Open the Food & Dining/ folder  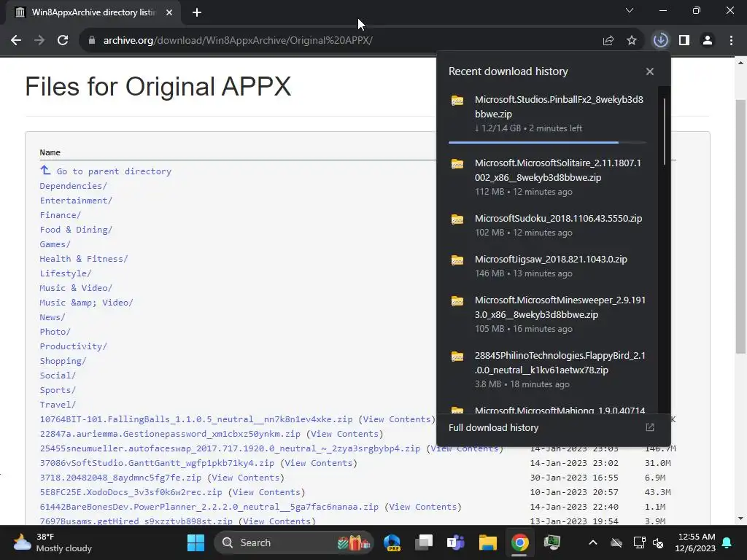point(76,230)
